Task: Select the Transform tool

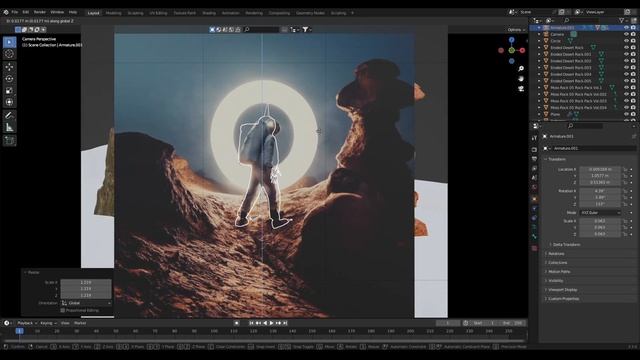Action: pyautogui.click(x=9, y=102)
